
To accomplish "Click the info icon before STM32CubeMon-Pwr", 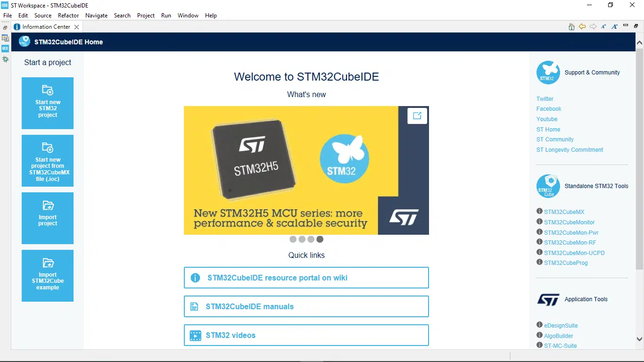I will (x=539, y=232).
